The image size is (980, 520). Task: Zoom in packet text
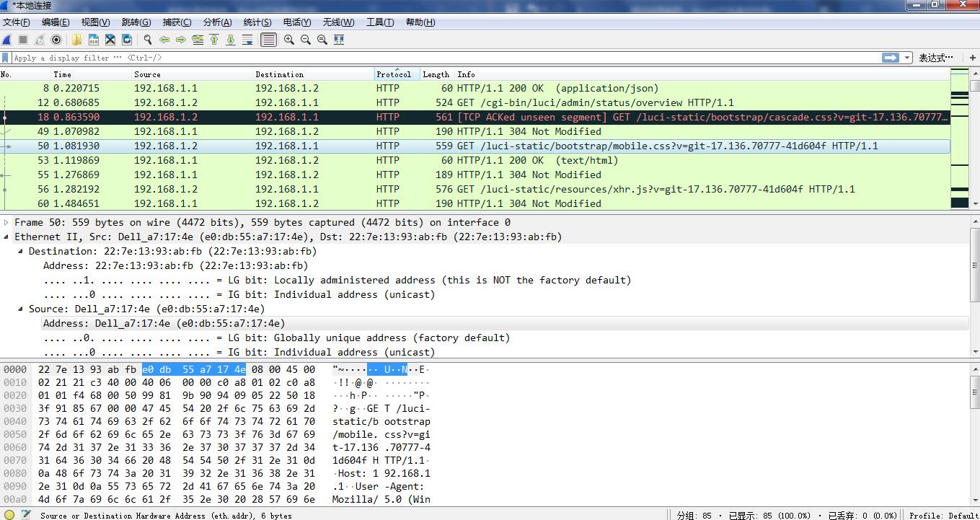(289, 40)
